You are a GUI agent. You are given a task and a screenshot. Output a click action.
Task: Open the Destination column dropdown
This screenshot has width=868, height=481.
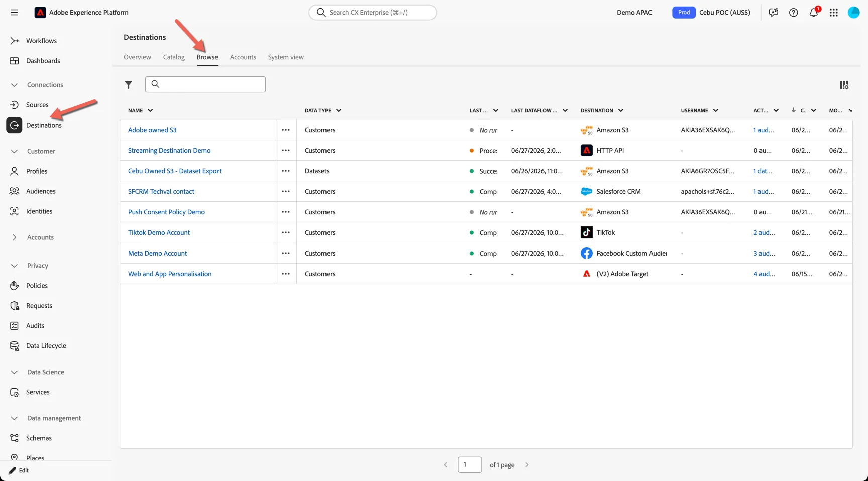click(x=621, y=110)
